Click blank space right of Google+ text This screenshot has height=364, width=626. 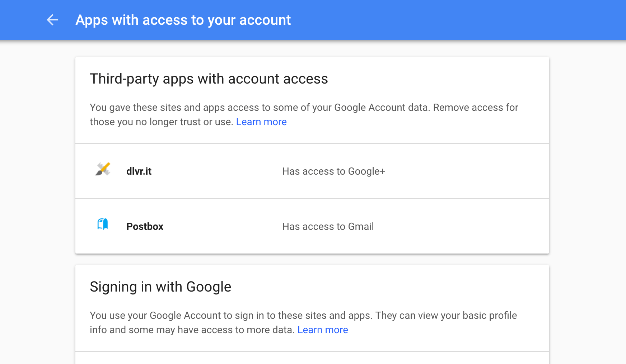[467, 171]
